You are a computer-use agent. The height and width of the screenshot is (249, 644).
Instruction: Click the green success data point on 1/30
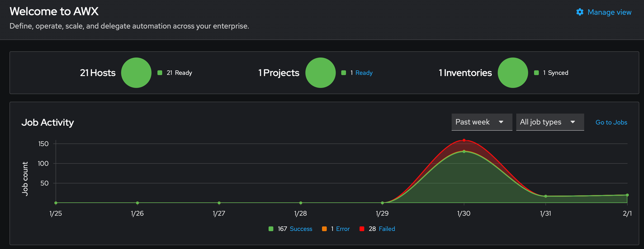pyautogui.click(x=464, y=151)
